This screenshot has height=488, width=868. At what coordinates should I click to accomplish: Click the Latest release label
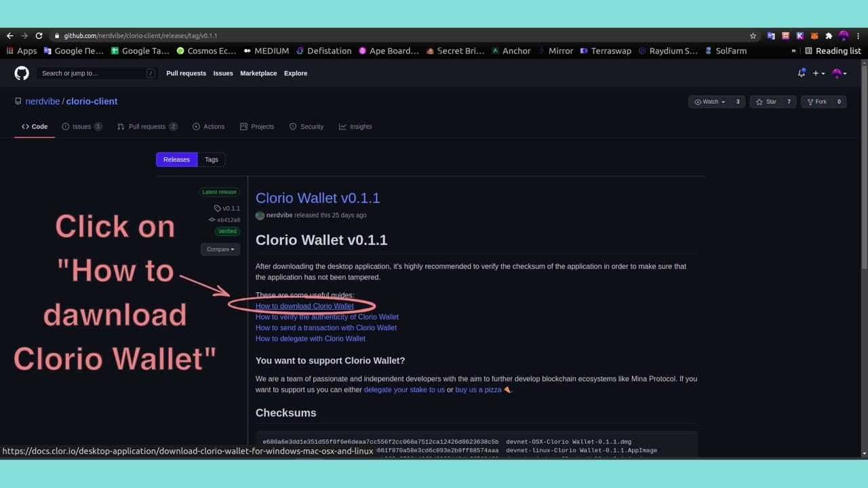coord(219,192)
